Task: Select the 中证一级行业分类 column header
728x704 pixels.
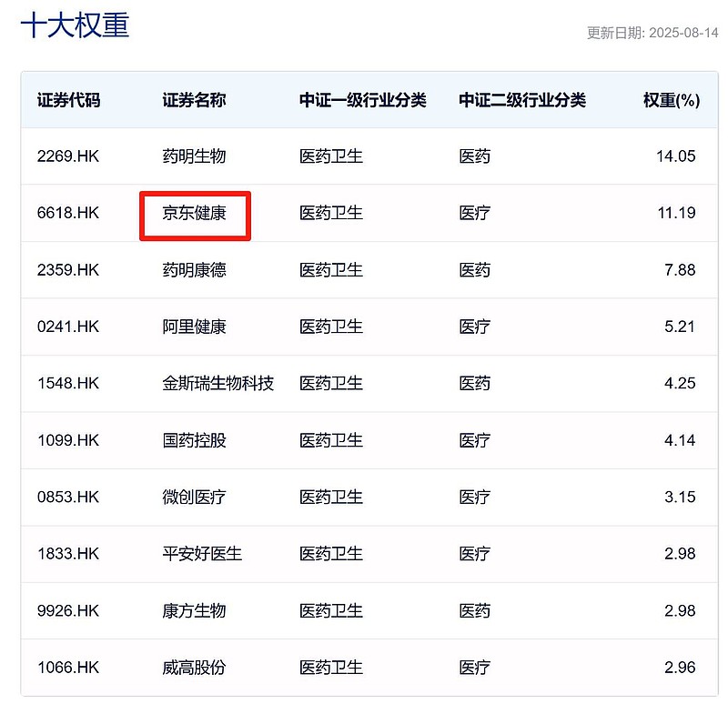Action: click(x=362, y=100)
